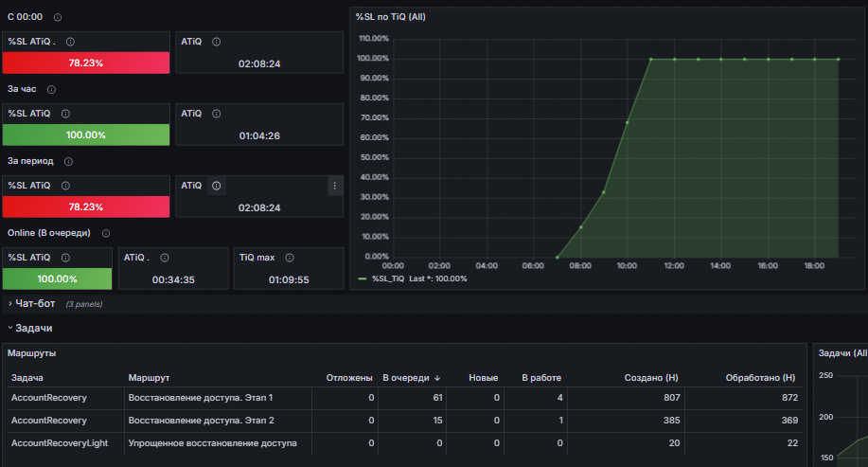This screenshot has height=467, width=868.
Task: Click last data point on %SL chart
Action: pyautogui.click(x=838, y=60)
